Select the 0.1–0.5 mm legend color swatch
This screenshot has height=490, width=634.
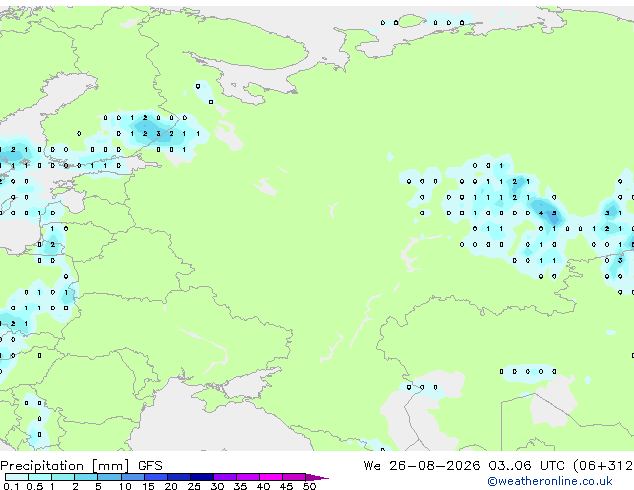coord(17,477)
